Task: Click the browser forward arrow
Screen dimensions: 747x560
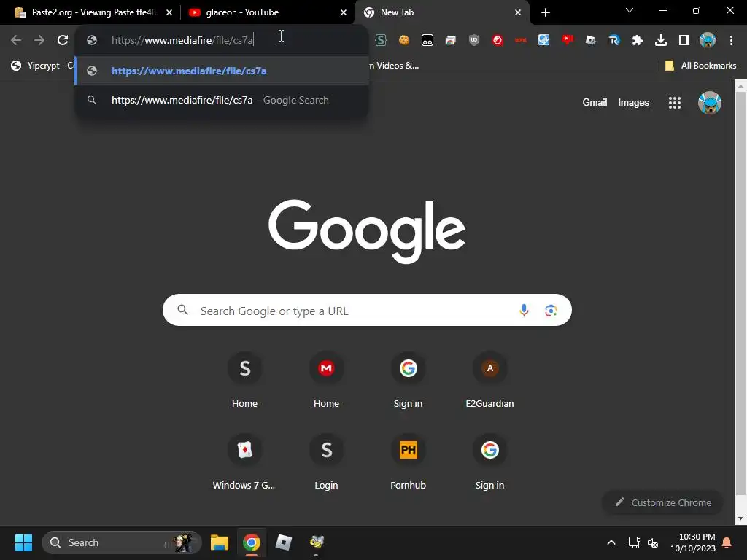Action: (x=39, y=40)
